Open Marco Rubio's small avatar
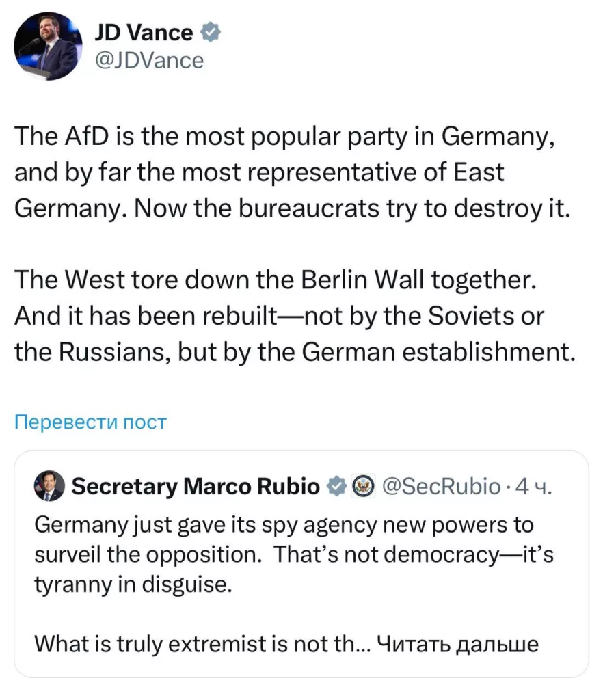This screenshot has width=603, height=700. (x=49, y=486)
